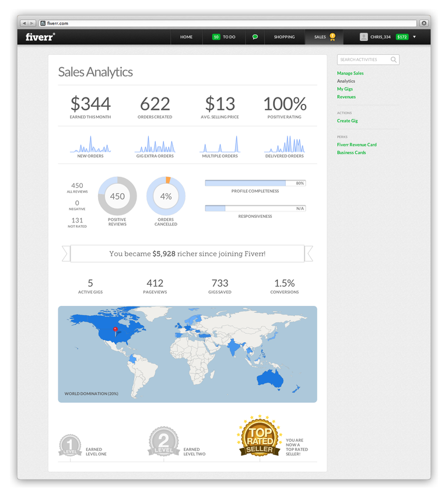Viewport: 448px width, 502px height.
Task: Click the World Domination (20%) label
Action: pos(92,393)
